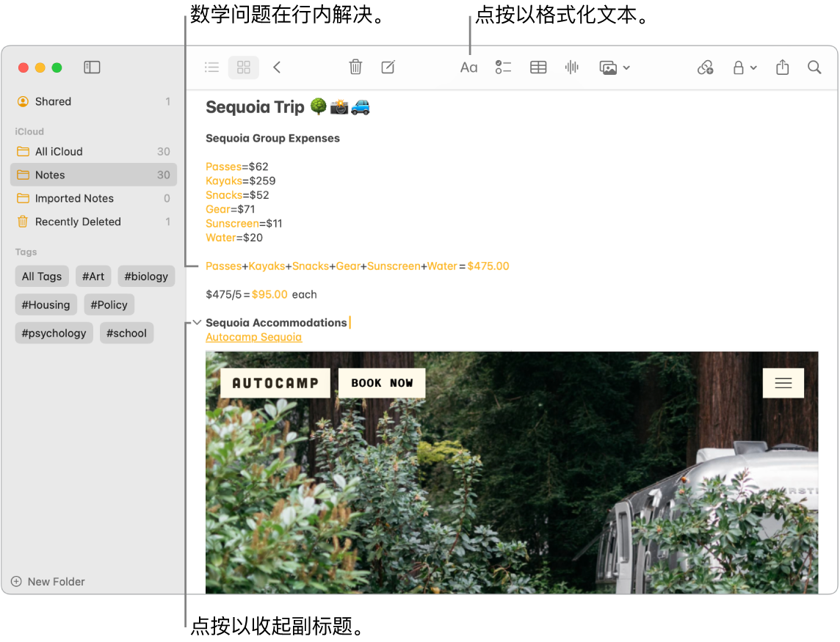Open the hamburger menu in preview

pyautogui.click(x=783, y=383)
